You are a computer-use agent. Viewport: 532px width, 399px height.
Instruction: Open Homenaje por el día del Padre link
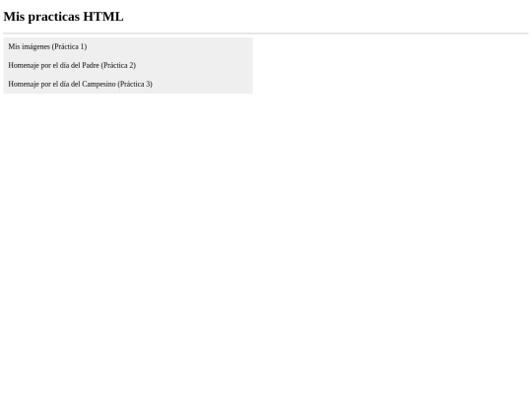click(x=72, y=65)
